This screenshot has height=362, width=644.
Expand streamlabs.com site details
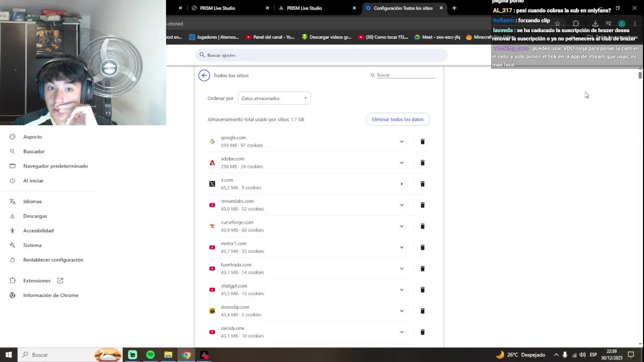pyautogui.click(x=401, y=205)
